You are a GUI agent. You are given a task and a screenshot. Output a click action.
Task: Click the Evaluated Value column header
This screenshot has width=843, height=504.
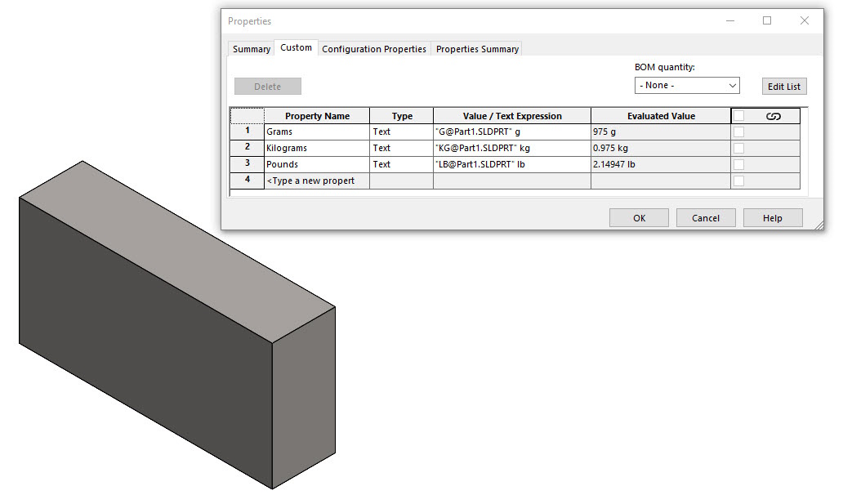pyautogui.click(x=660, y=115)
